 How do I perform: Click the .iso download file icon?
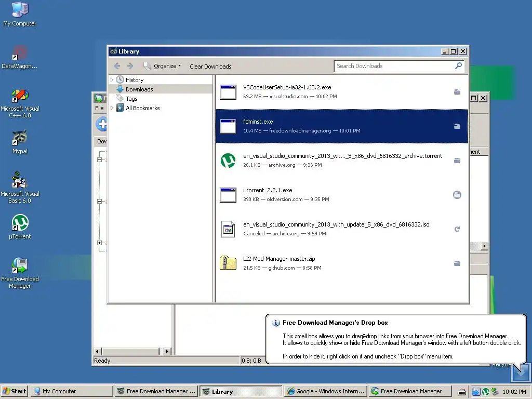[x=228, y=229]
